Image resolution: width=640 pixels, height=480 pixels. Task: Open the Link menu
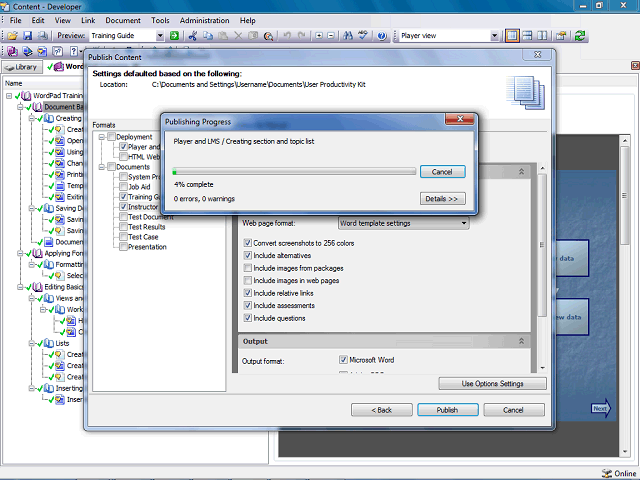[88, 20]
